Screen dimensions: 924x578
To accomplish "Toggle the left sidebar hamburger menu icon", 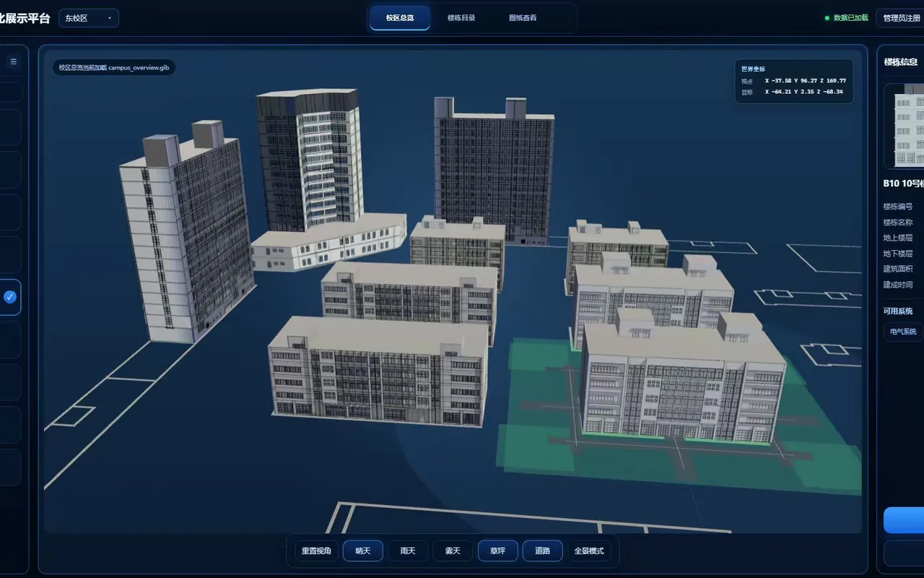I will (x=13, y=61).
